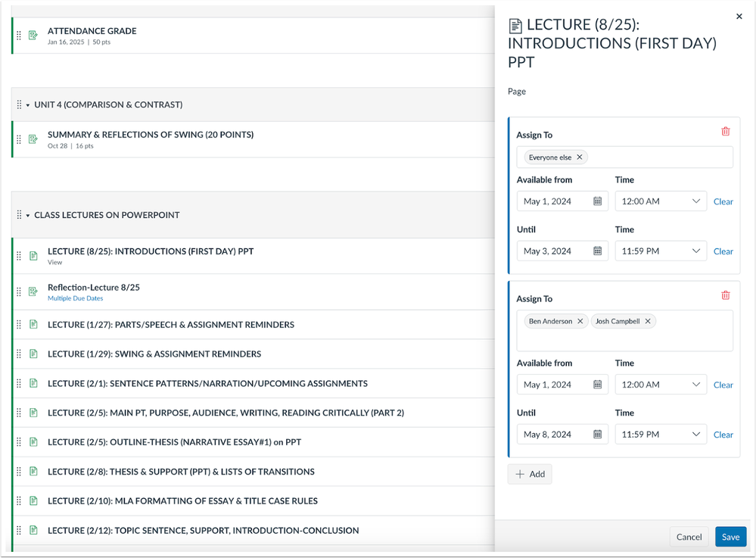Image resolution: width=756 pixels, height=558 pixels.
Task: Open LECTURE (2/5): MAIN PT, PURPOSE page
Action: tap(226, 413)
